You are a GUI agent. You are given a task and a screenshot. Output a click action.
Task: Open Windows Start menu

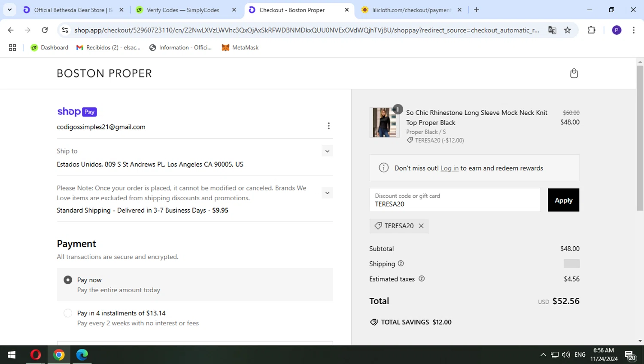[x=12, y=355]
